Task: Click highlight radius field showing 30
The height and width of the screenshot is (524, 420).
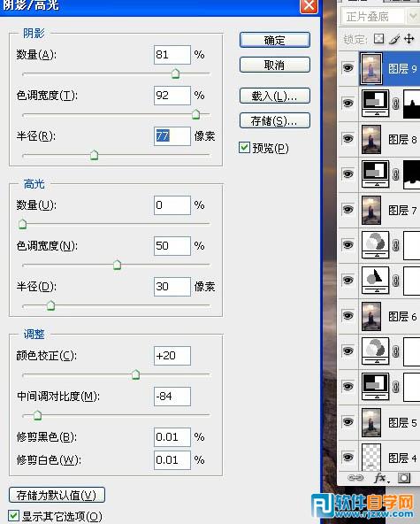Action: point(172,287)
